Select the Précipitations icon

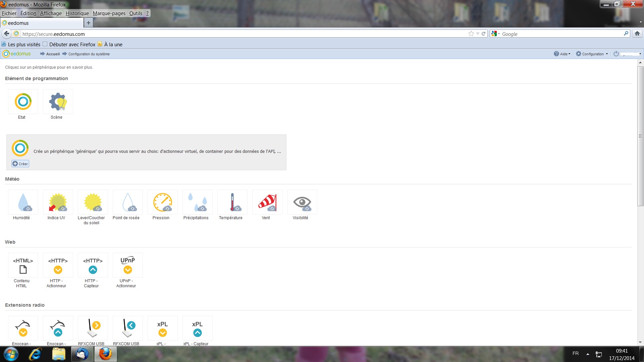coord(198,202)
